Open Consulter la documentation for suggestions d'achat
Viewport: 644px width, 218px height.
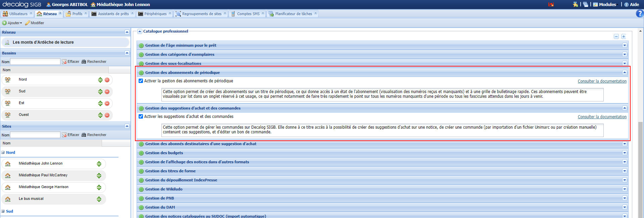point(602,117)
